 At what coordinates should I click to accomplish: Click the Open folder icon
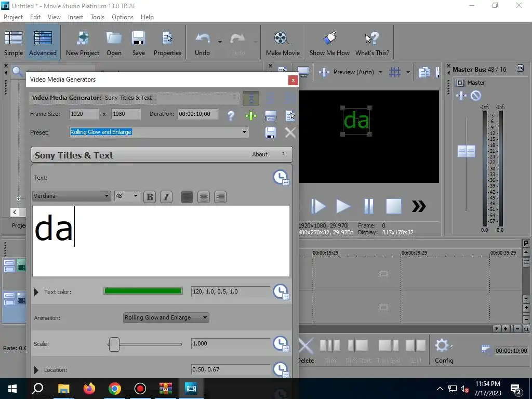click(114, 43)
